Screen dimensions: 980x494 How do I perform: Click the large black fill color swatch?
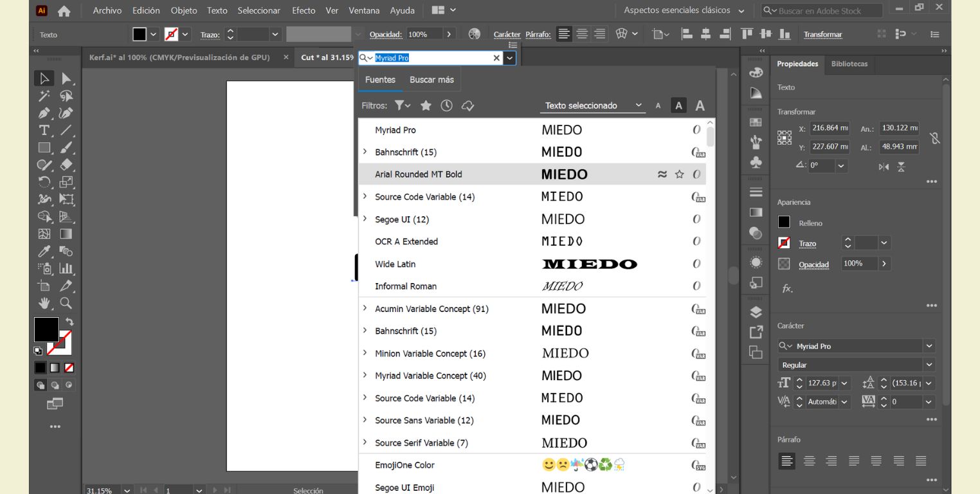46,329
